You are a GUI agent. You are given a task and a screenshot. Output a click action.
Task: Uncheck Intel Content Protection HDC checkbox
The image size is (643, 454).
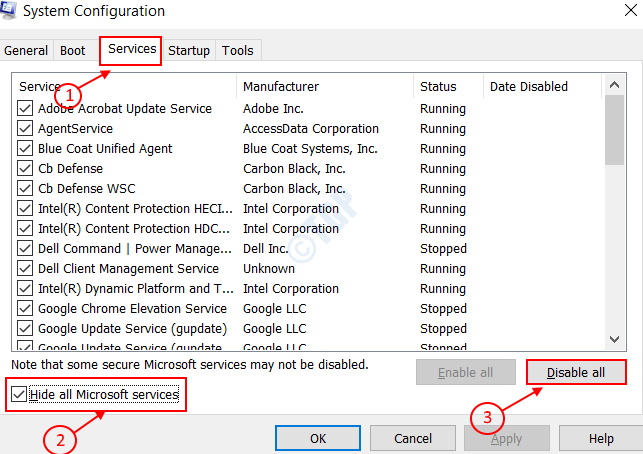point(25,228)
